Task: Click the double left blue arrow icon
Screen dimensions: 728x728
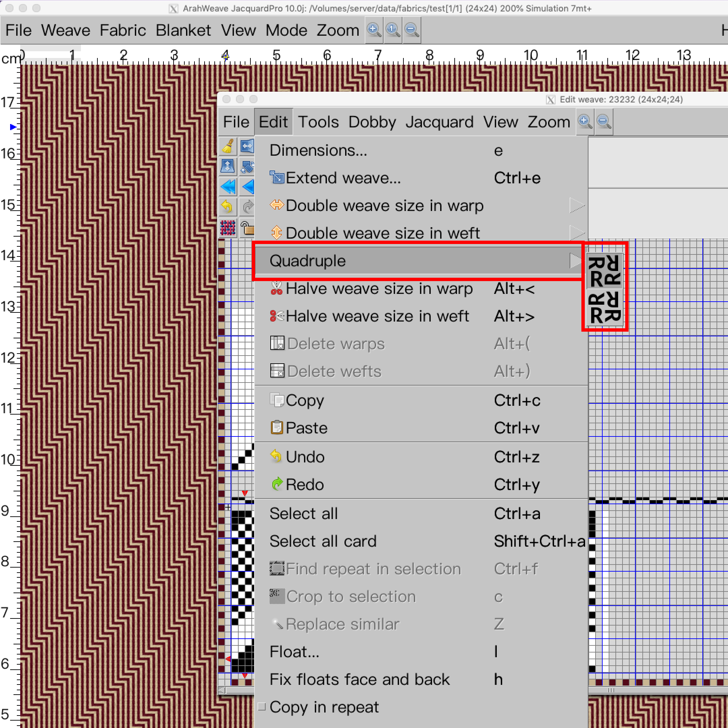Action: [228, 186]
